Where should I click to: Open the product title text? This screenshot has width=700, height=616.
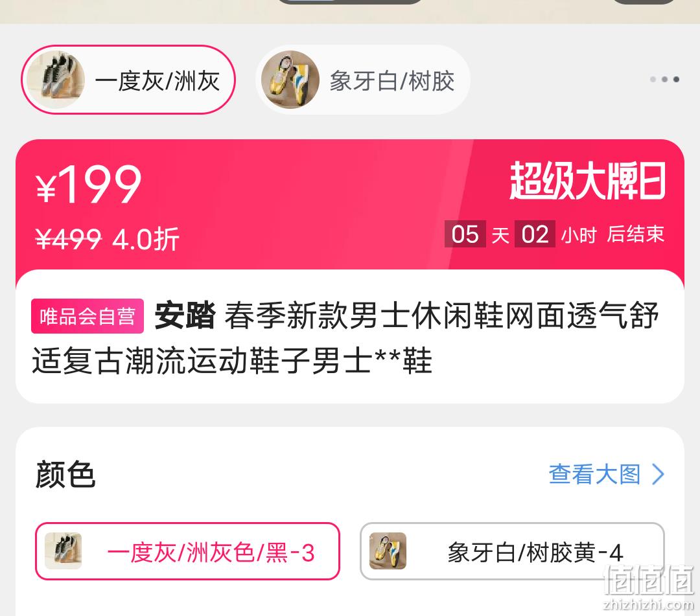[345, 337]
